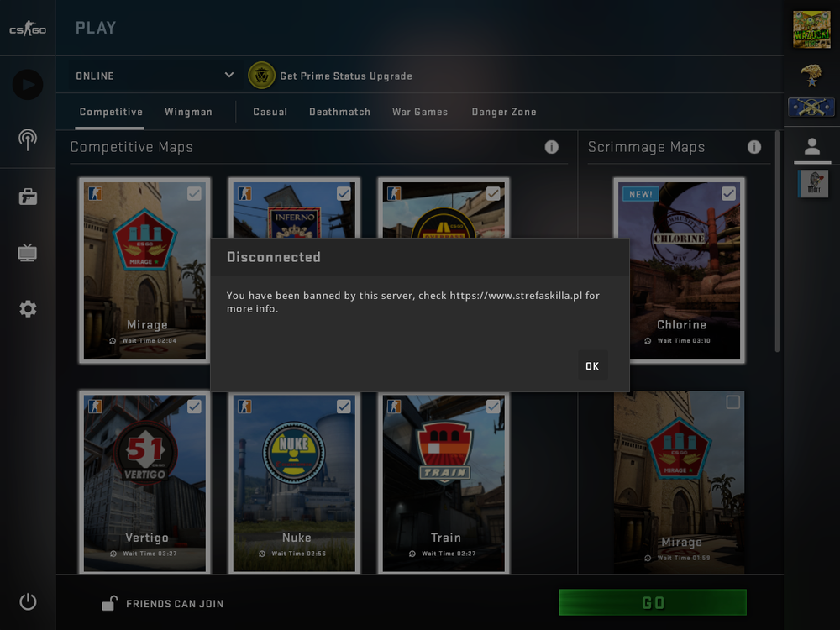Click Get Prime Status Upgrade link
840x630 pixels.
click(x=346, y=76)
